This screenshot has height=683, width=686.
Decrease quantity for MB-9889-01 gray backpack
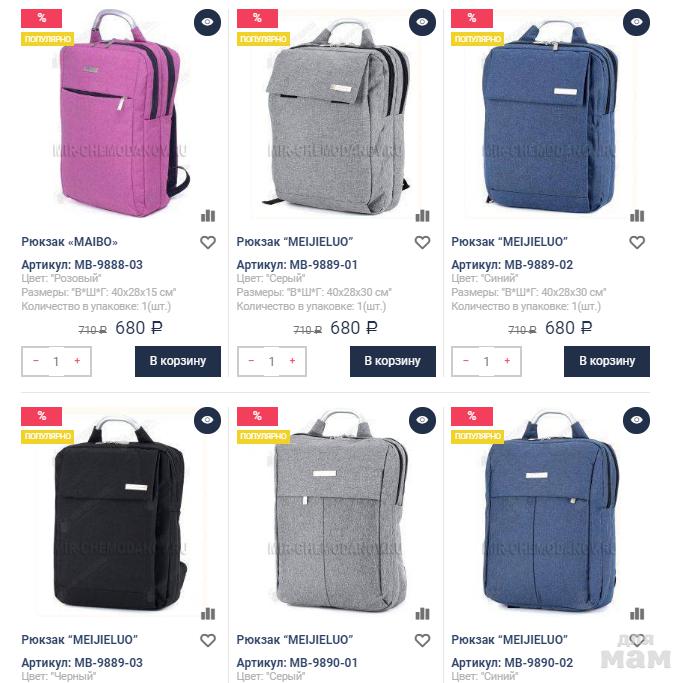coord(251,361)
